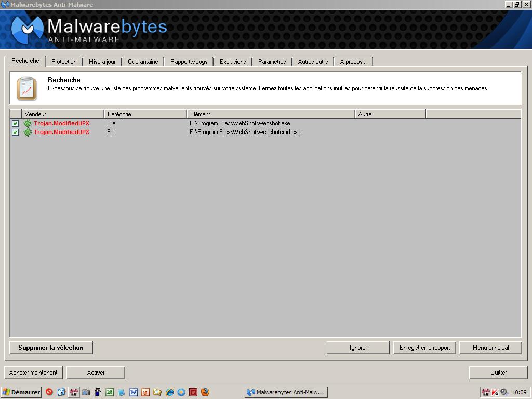Open the Démarrer start menu
Image resolution: width=532 pixels, height=399 pixels.
pyautogui.click(x=21, y=392)
